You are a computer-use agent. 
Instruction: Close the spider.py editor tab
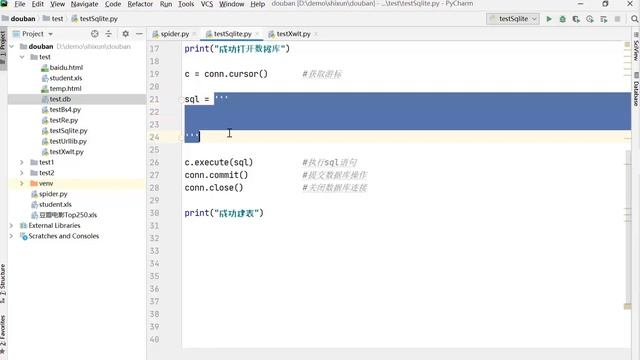[194, 34]
